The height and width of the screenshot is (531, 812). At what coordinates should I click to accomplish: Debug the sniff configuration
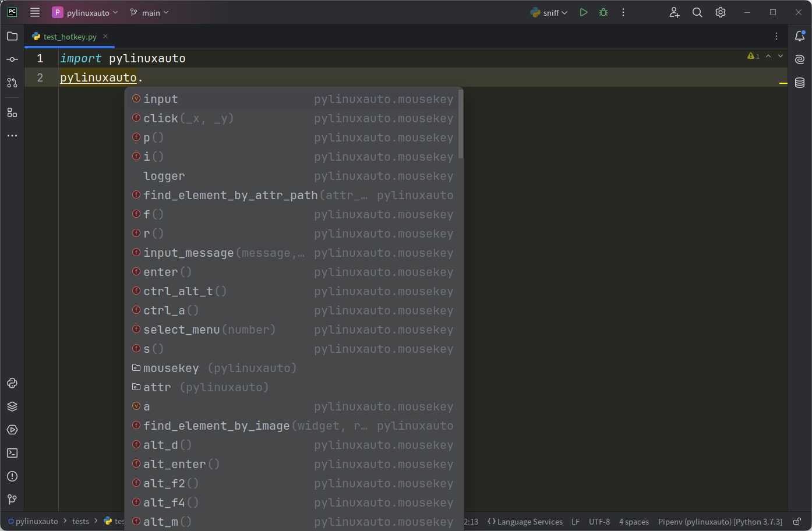coord(603,12)
